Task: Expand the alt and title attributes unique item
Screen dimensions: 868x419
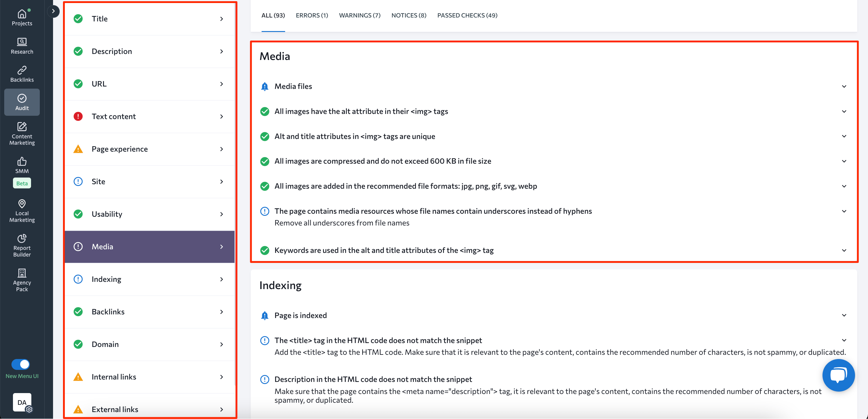Action: tap(844, 136)
